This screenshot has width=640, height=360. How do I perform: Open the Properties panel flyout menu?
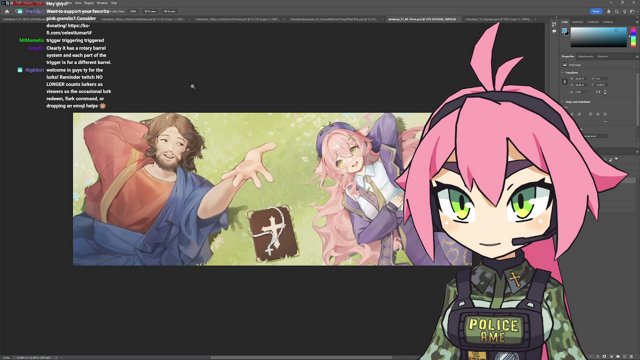tap(636, 56)
